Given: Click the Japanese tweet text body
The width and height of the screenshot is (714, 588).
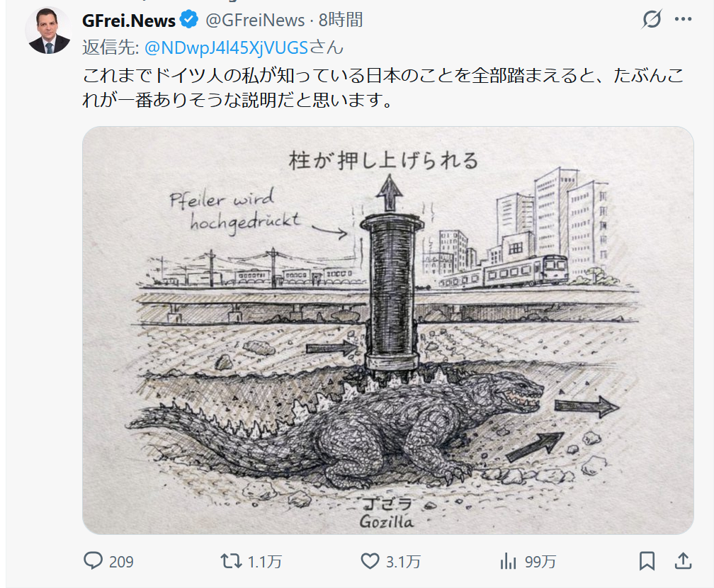Looking at the screenshot, I should (382, 88).
